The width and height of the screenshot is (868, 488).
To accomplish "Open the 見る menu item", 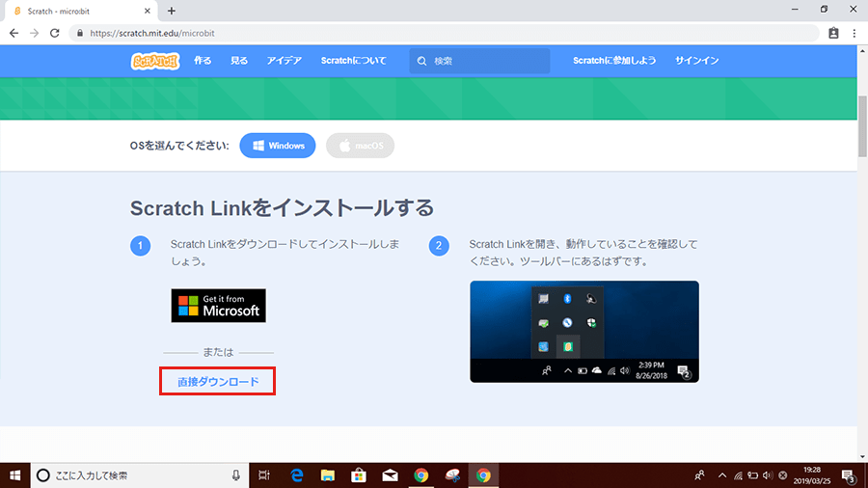I will [x=239, y=61].
